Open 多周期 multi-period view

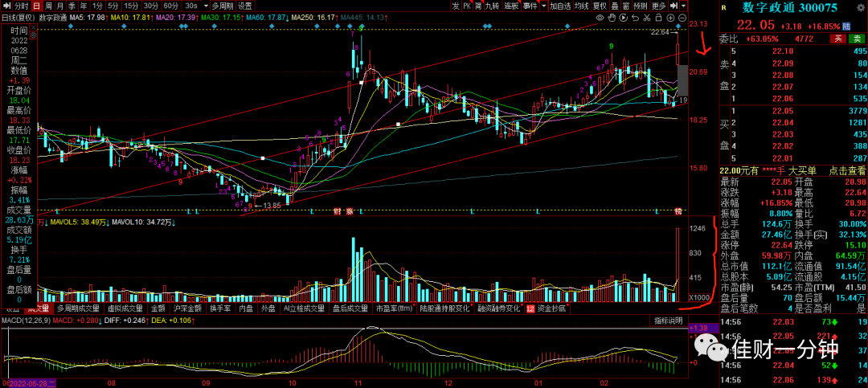tap(223, 6)
